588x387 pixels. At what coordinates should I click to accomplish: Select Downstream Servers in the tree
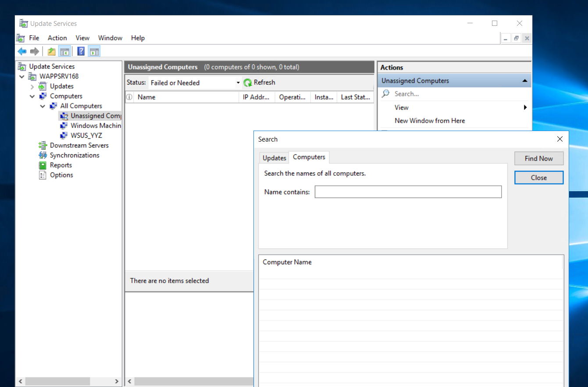click(79, 146)
